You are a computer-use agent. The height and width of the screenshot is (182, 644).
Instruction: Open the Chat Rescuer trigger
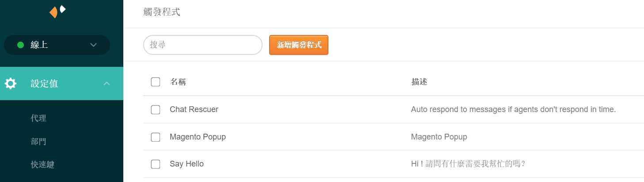pos(194,109)
